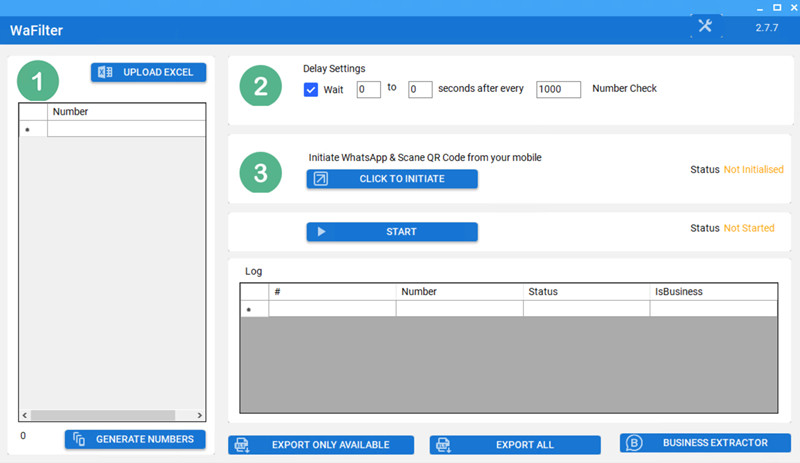Image resolution: width=800 pixels, height=463 pixels.
Task: Click the left scroll arrow in number list
Action: (x=24, y=415)
